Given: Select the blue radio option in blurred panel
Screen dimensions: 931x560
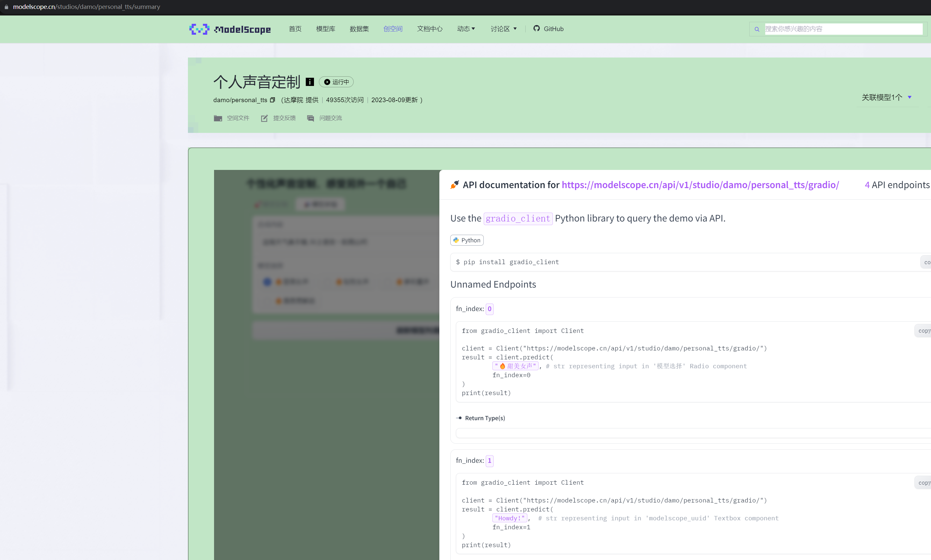Looking at the screenshot, I should [267, 282].
